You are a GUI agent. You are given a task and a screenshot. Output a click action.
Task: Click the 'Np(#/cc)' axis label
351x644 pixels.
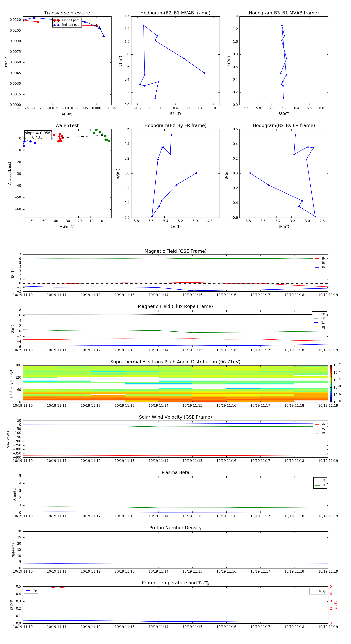[x=13, y=550]
